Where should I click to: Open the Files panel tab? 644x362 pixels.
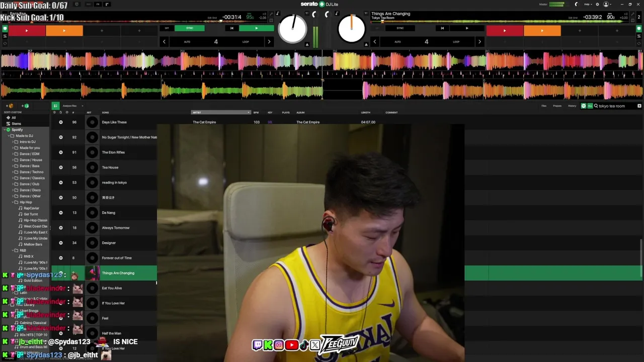544,106
